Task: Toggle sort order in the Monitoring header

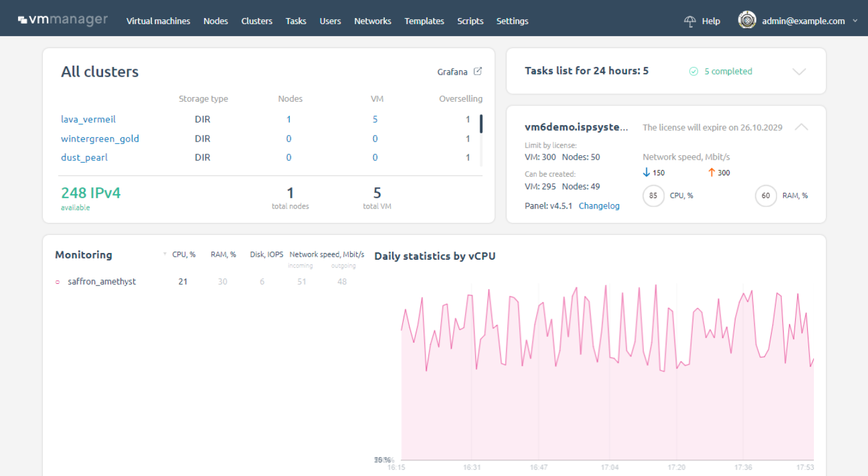Action: tap(166, 254)
